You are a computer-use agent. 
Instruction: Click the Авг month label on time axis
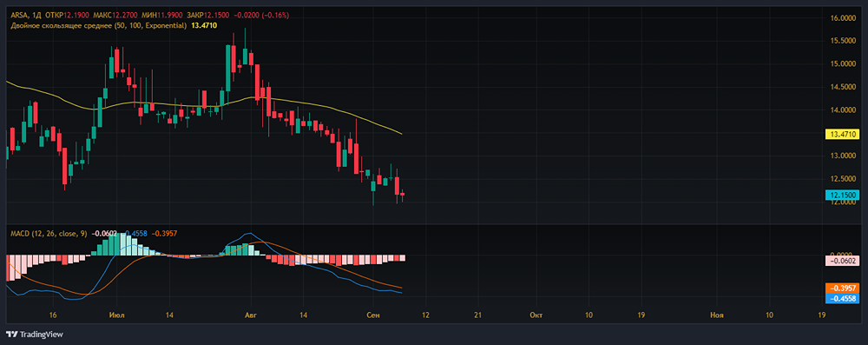(251, 315)
